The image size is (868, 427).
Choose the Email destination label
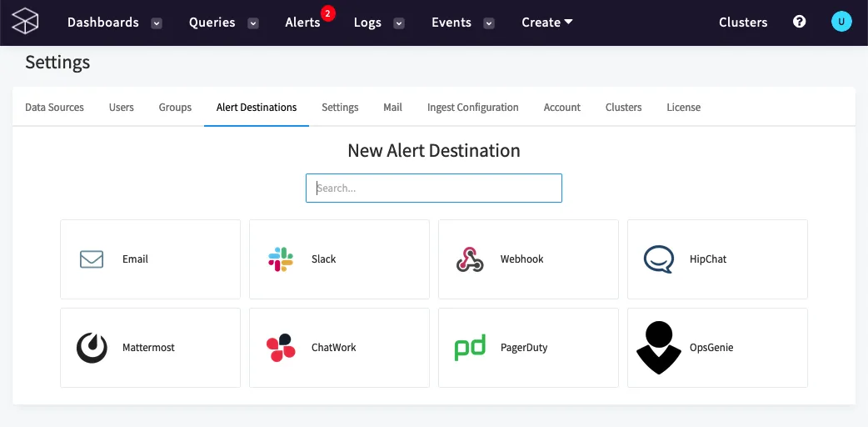point(135,259)
